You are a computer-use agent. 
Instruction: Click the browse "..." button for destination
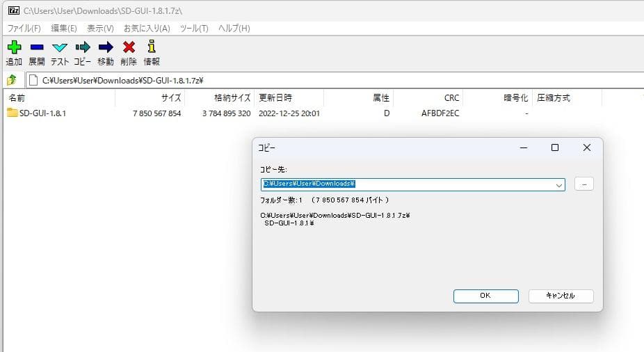584,184
